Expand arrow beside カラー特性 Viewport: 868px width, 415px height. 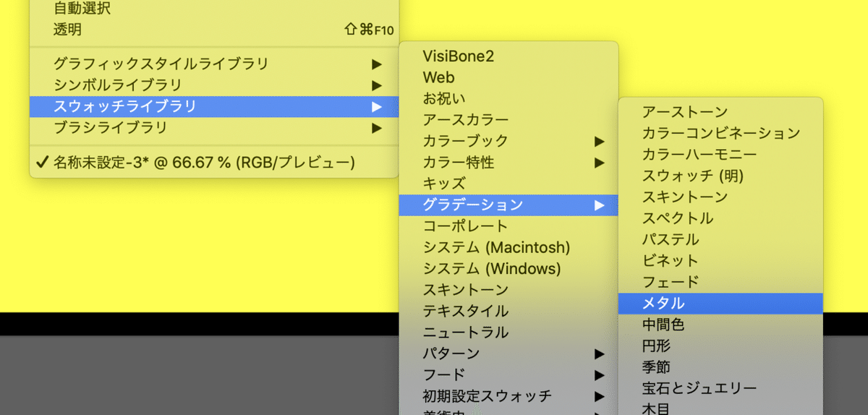tap(599, 162)
